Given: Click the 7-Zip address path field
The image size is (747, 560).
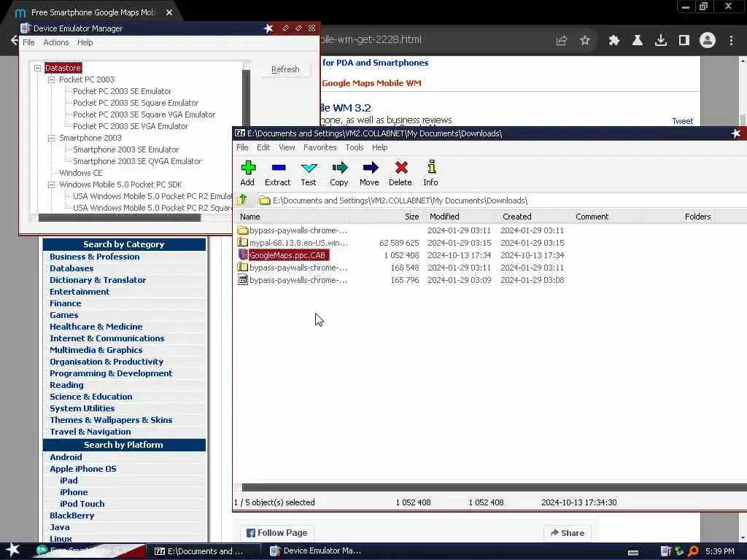Looking at the screenshot, I should [502, 201].
